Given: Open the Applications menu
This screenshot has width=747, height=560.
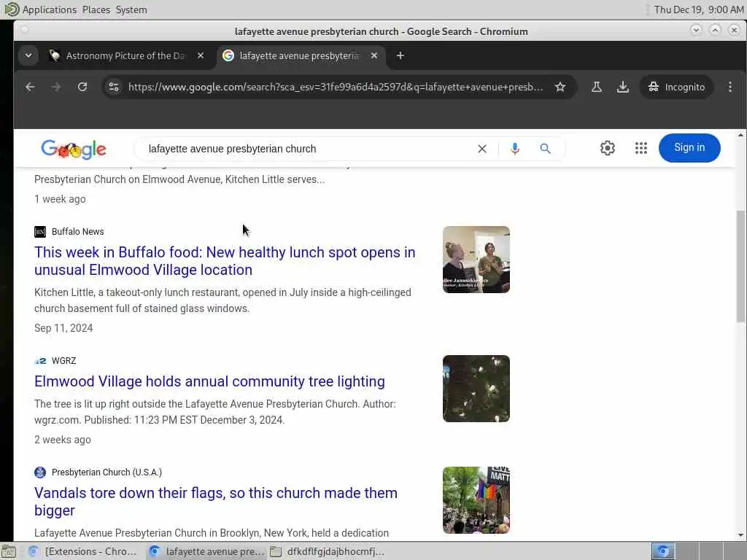Looking at the screenshot, I should (41, 9).
